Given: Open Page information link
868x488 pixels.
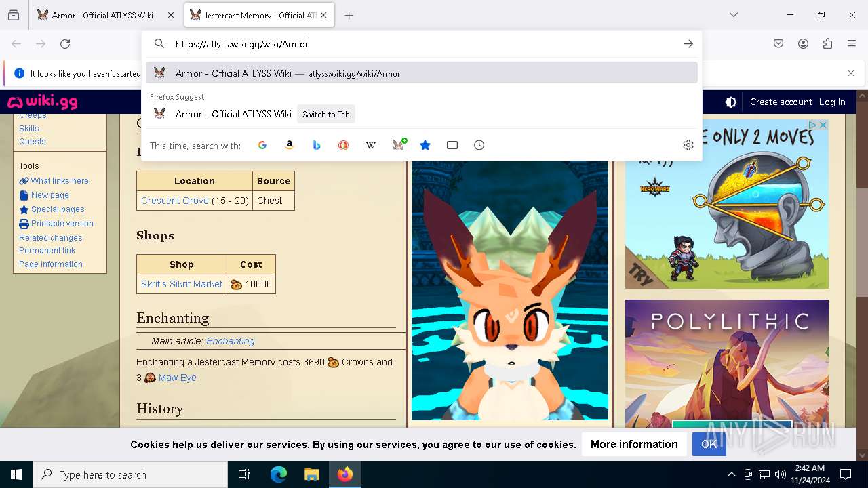Looking at the screenshot, I should 51,264.
